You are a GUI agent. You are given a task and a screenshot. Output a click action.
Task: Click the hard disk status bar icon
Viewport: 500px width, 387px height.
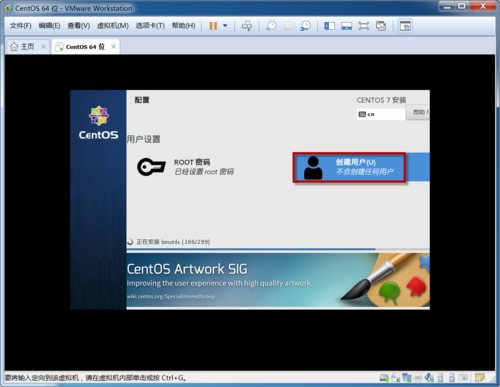[x=384, y=378]
